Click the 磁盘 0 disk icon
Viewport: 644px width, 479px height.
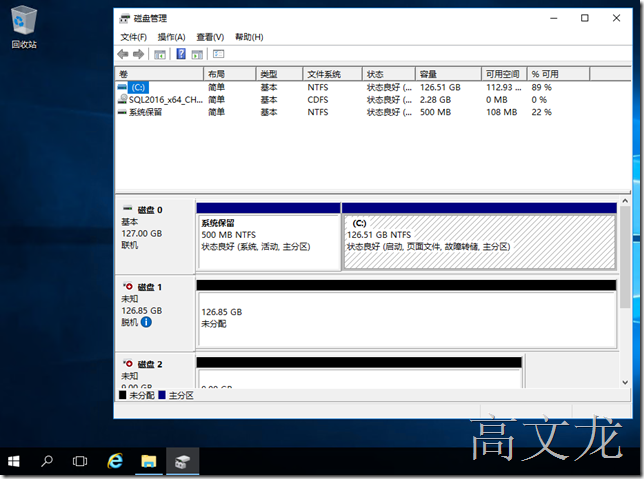click(x=128, y=209)
